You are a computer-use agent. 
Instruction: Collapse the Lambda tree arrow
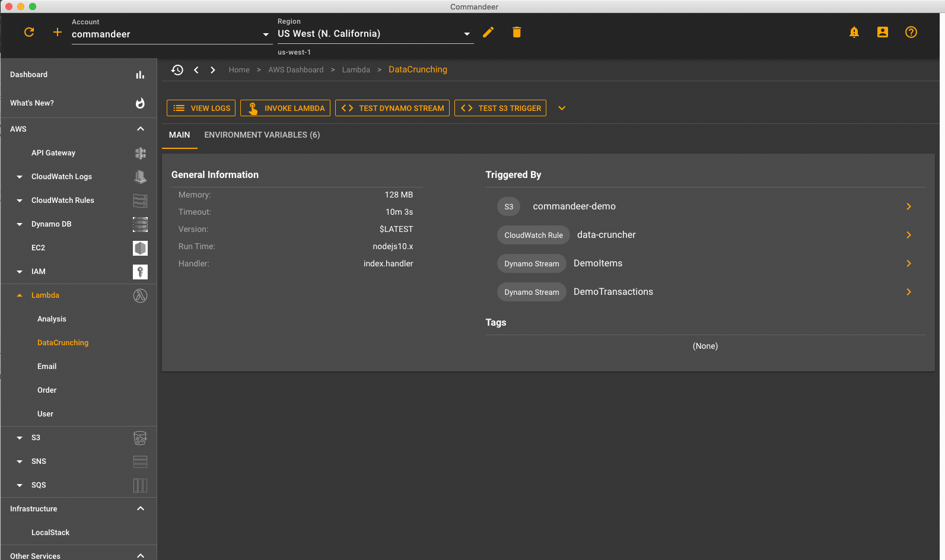pos(20,295)
